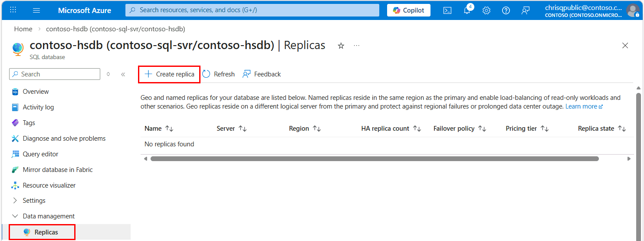
Task: Open the hamburger portal menu
Action: (x=36, y=10)
